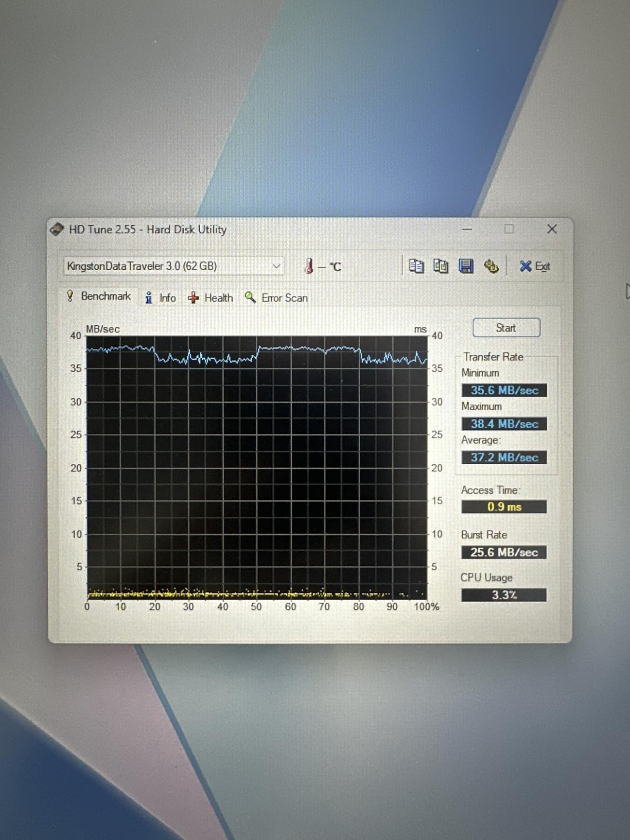
Task: Switch to the Health tab
Action: (210, 297)
